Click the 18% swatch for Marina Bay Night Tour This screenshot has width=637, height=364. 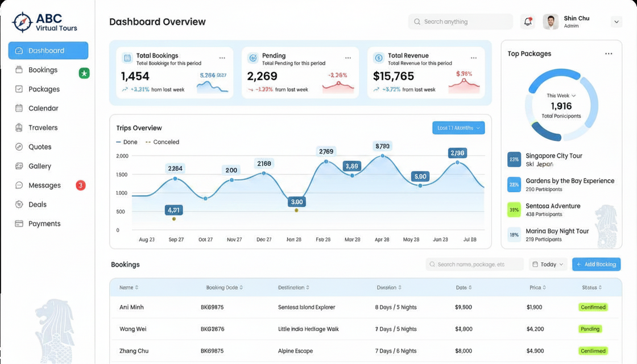click(514, 235)
